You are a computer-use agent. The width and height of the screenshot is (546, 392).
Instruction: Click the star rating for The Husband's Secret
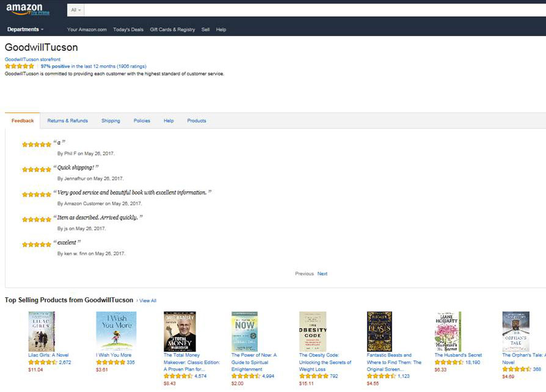(x=449, y=363)
